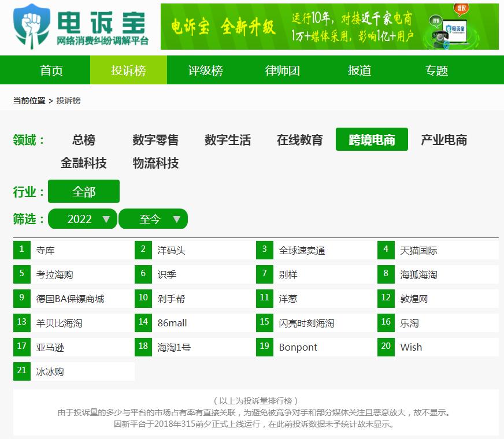This screenshot has height=439, width=504.
Task: Switch to the 数字零售 category
Action: click(155, 140)
